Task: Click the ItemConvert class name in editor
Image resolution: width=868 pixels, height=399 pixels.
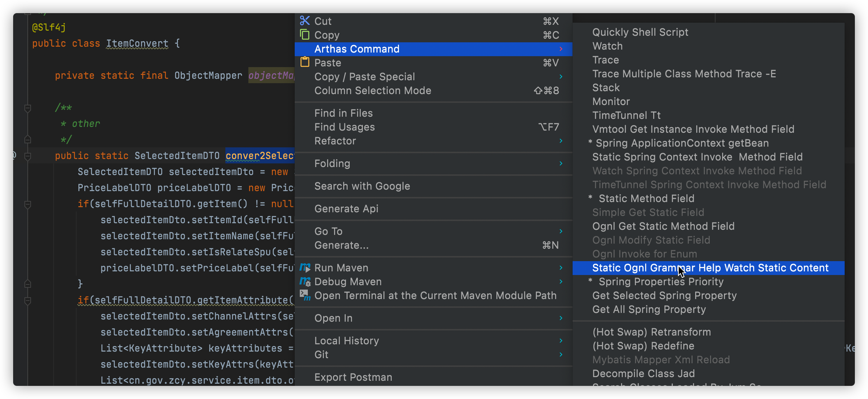Action: [137, 43]
